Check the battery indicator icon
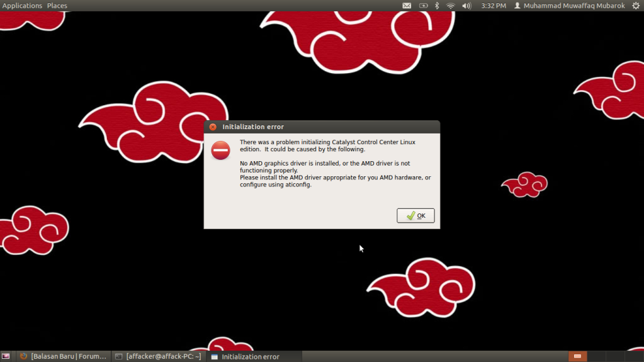This screenshot has height=362, width=644. coord(423,6)
